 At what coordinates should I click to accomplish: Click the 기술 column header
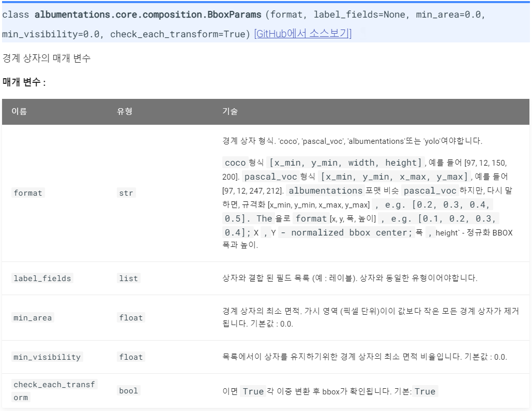point(230,111)
